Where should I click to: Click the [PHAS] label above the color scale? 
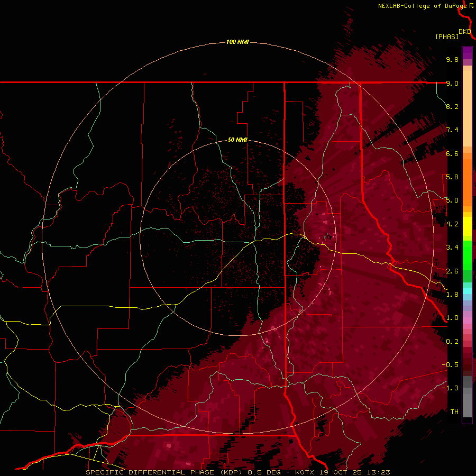447,36
